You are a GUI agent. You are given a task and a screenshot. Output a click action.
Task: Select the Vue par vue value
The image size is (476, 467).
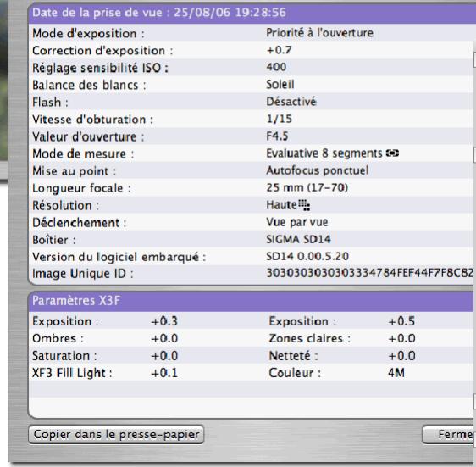tap(297, 222)
